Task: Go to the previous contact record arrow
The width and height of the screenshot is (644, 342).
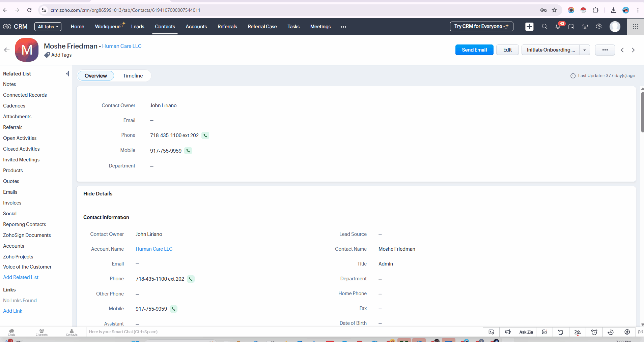Action: (x=622, y=50)
